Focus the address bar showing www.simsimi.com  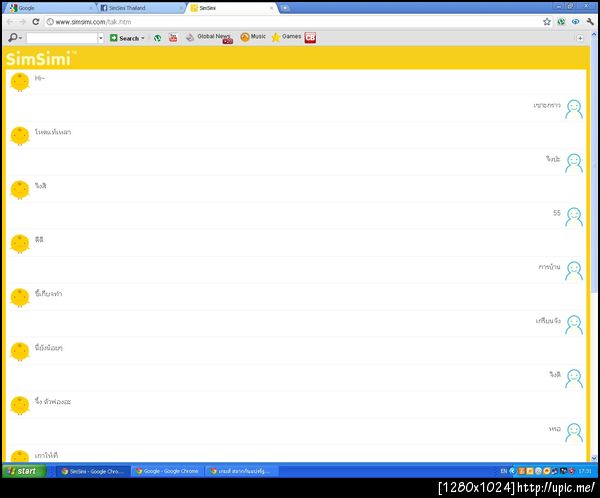pyautogui.click(x=291, y=22)
